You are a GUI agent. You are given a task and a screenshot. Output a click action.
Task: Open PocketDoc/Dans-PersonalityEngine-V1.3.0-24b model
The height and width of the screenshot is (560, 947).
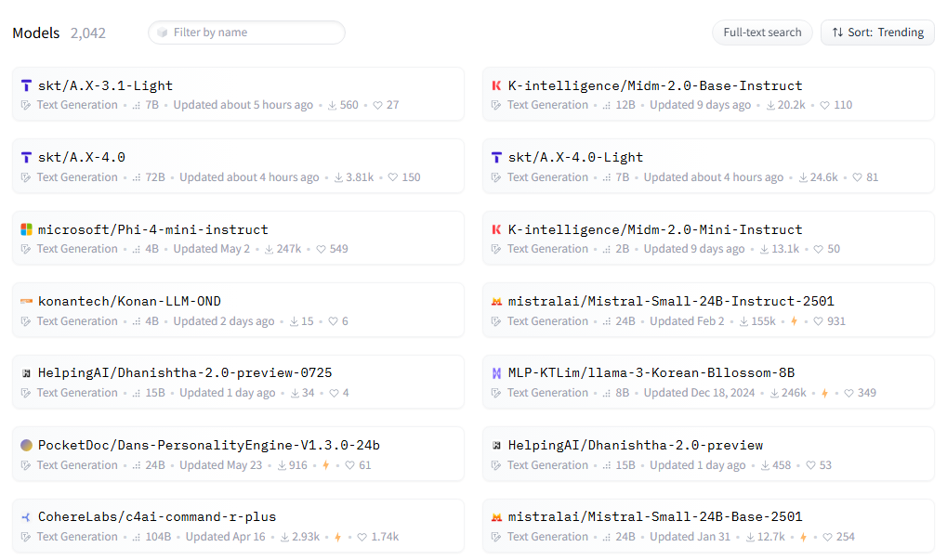point(209,446)
